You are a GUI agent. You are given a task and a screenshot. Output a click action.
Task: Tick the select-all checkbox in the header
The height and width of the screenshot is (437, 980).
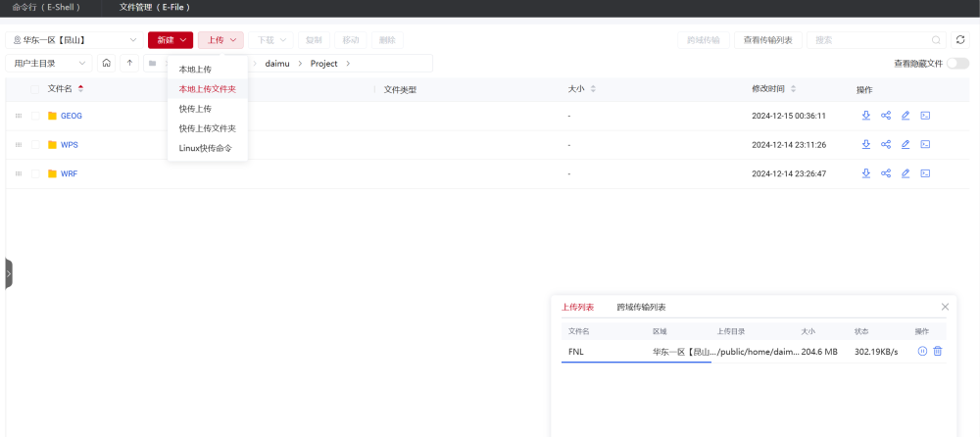[x=36, y=89]
